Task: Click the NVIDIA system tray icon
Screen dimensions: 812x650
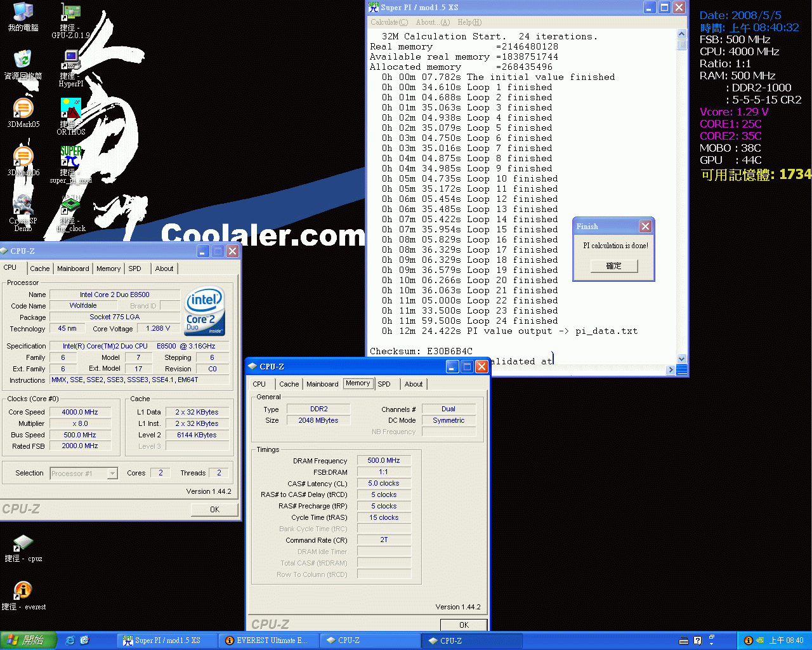Action: (x=759, y=640)
